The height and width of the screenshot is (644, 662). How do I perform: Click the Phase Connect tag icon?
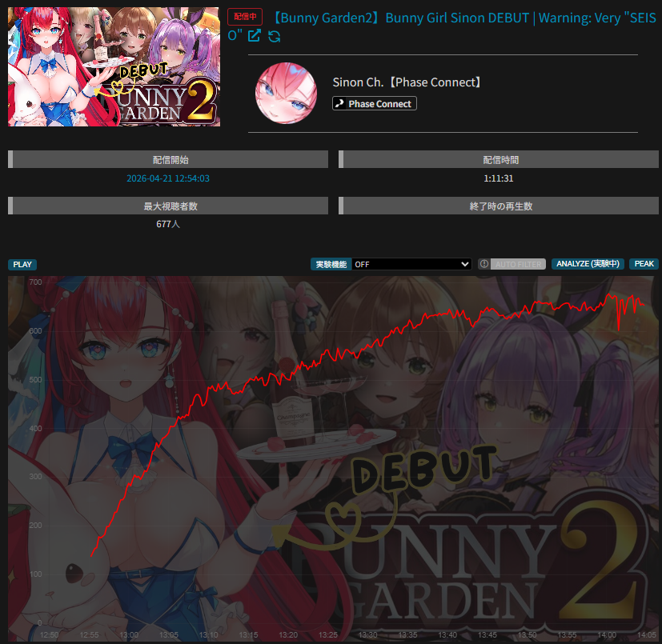coord(339,103)
